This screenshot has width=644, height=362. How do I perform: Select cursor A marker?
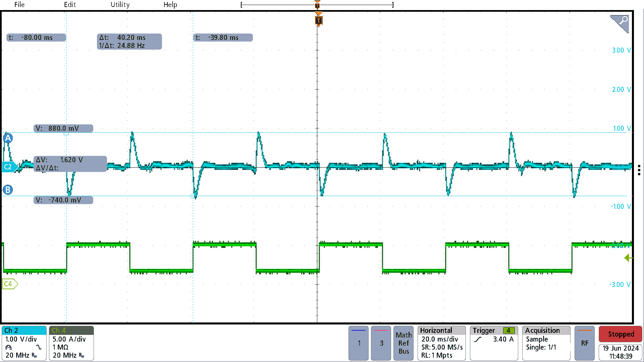[x=8, y=138]
